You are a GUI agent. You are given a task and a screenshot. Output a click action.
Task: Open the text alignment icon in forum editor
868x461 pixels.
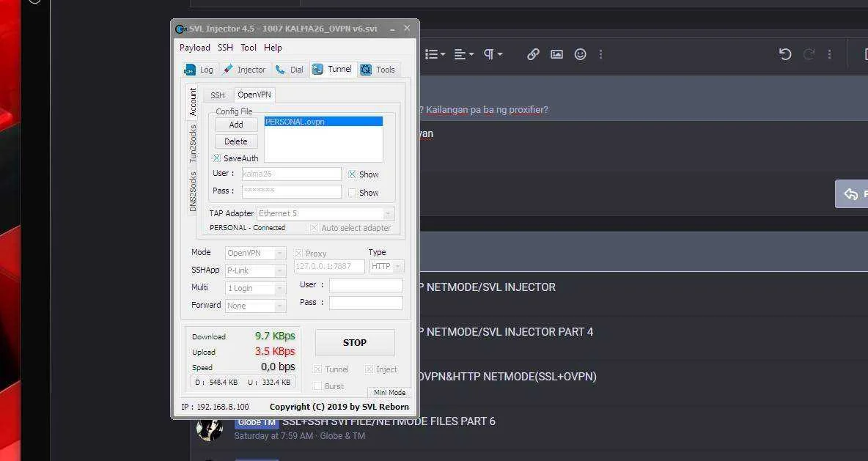click(x=464, y=54)
